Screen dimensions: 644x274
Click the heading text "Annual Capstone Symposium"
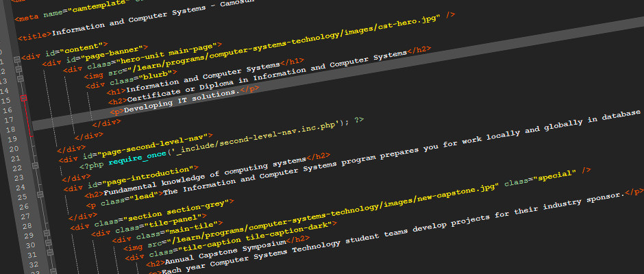224,253
